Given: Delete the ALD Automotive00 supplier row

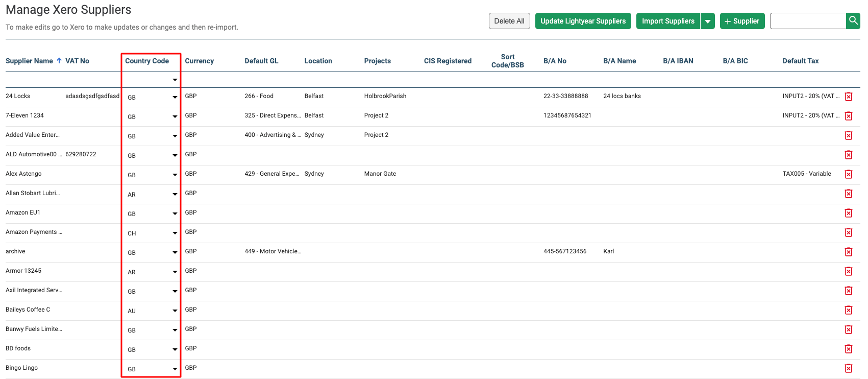Looking at the screenshot, I should (x=849, y=155).
